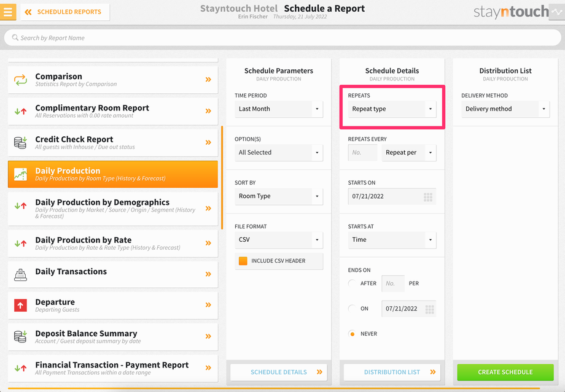Open the hamburger main menu
This screenshot has height=392, width=565.
pyautogui.click(x=7, y=12)
